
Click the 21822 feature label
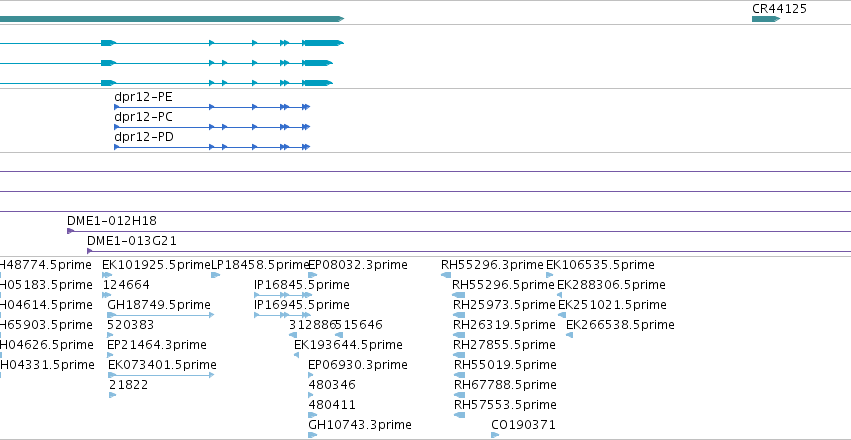coord(129,385)
